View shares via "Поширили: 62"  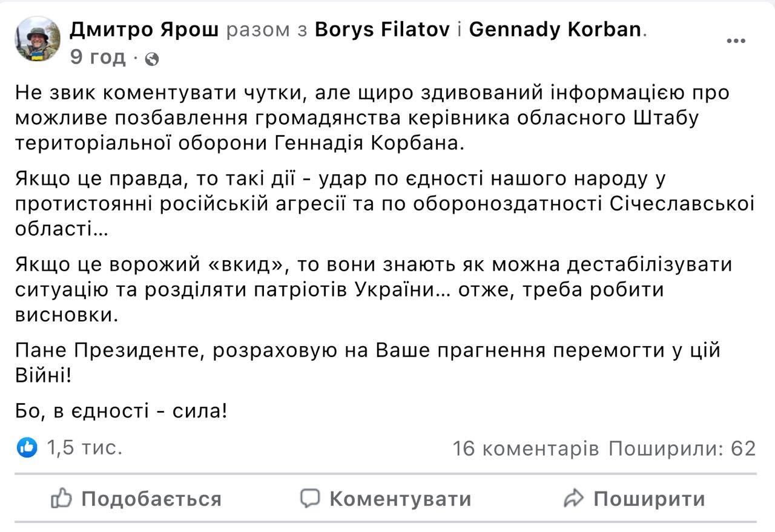(682, 448)
